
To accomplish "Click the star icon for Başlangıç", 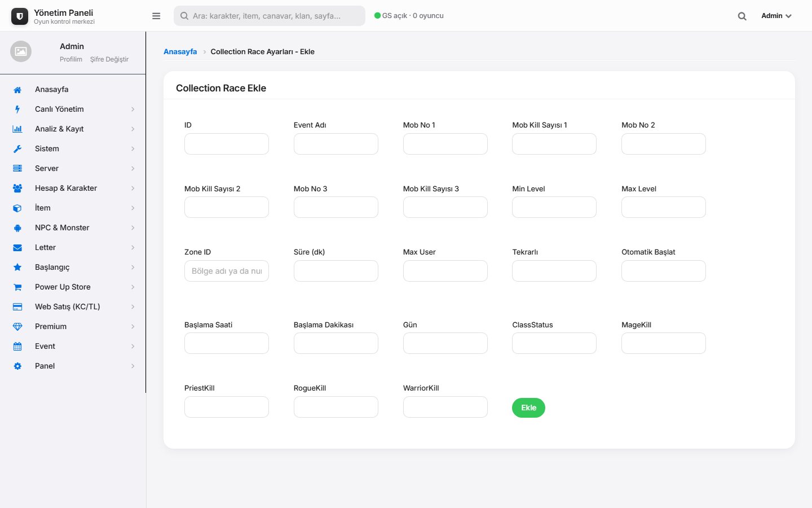I will [17, 268].
